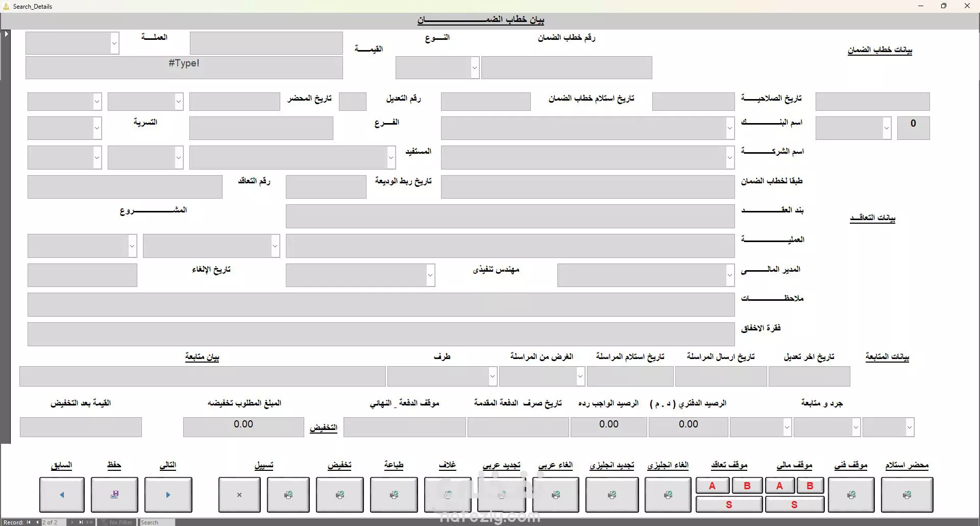Click the تاريخ ربط الوديعة field

pyautogui.click(x=326, y=187)
